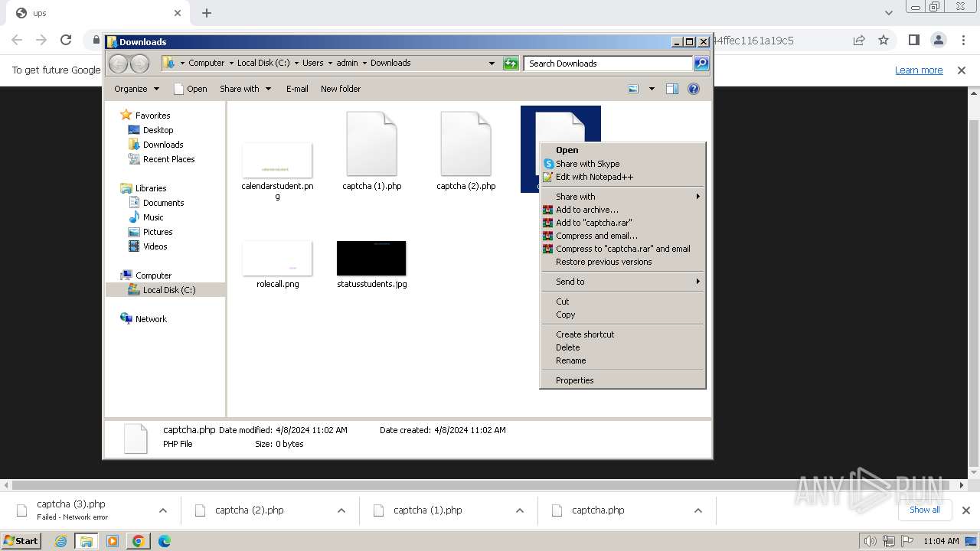This screenshot has width=980, height=551.
Task: Expand Share with context submenu
Action: [622, 197]
